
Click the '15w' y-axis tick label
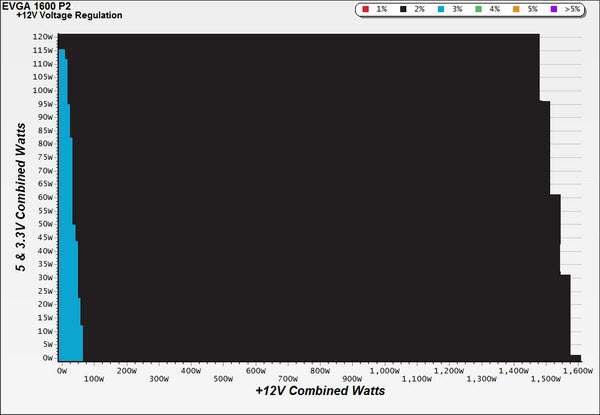click(44, 318)
